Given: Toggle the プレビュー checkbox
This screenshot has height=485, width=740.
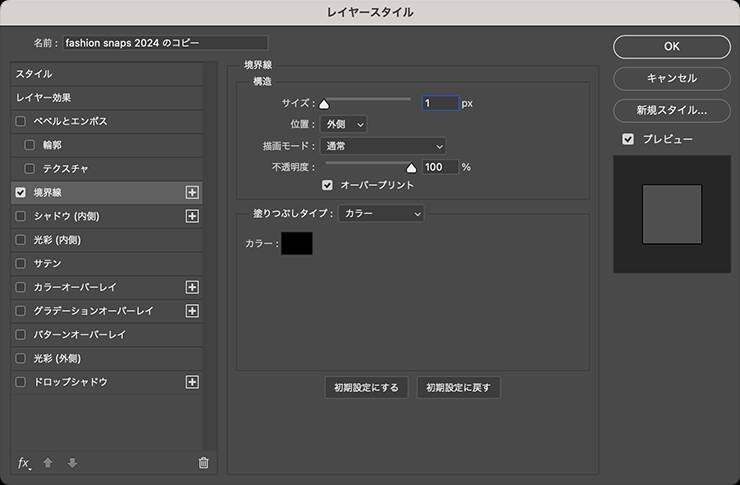Looking at the screenshot, I should point(628,139).
